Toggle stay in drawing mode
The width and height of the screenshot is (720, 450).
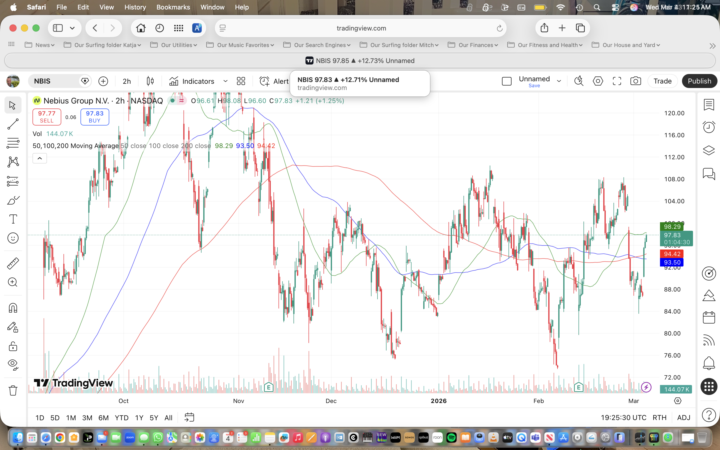pyautogui.click(x=13, y=327)
